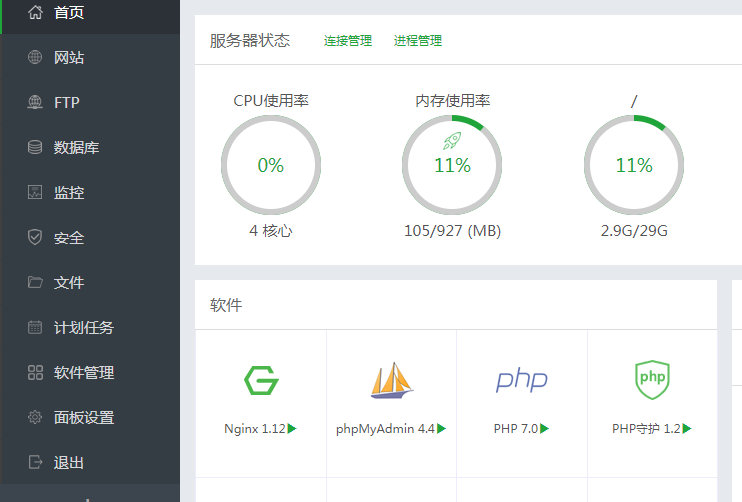
Task: Go to the FTP menu item
Action: pyautogui.click(x=66, y=102)
